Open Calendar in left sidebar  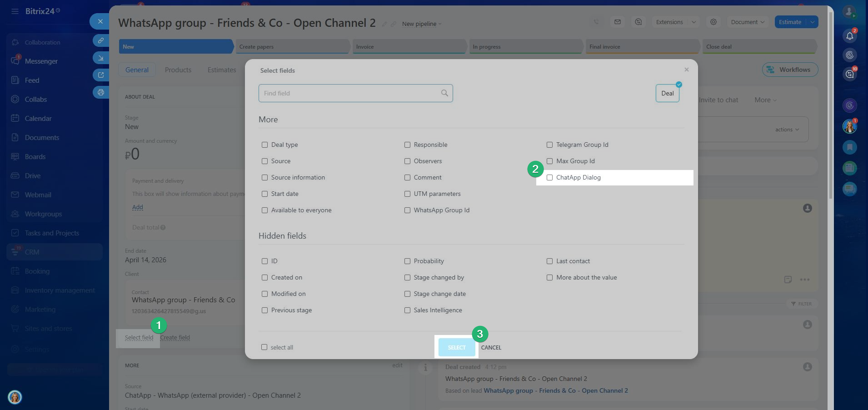pyautogui.click(x=38, y=119)
